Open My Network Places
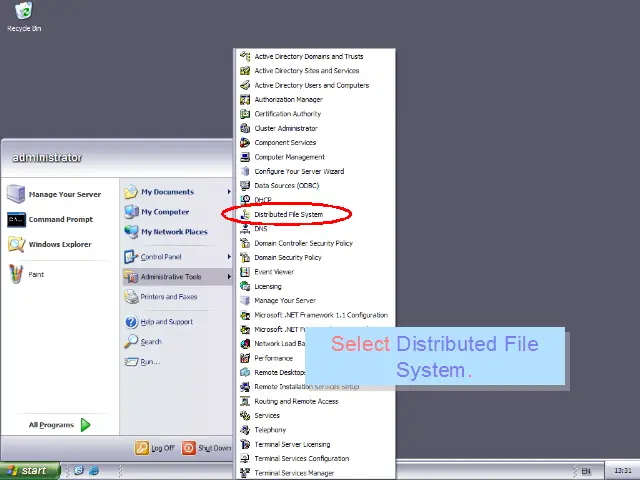 (166, 232)
